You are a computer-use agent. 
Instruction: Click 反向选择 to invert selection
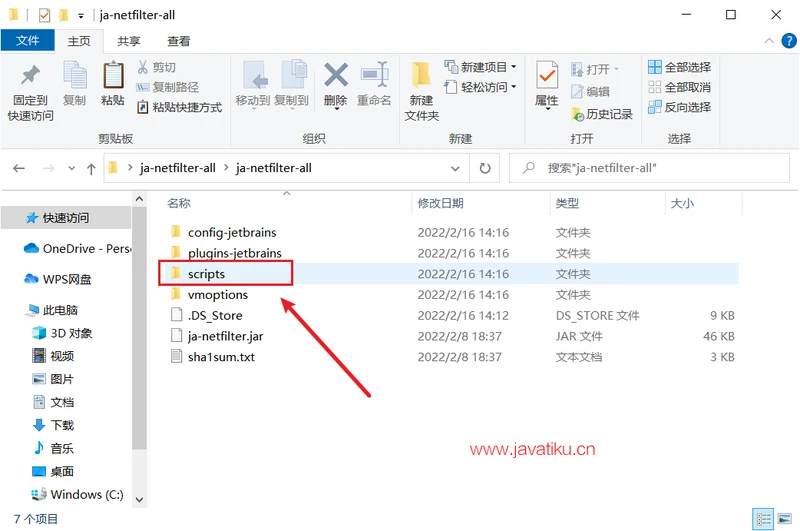pyautogui.click(x=679, y=107)
